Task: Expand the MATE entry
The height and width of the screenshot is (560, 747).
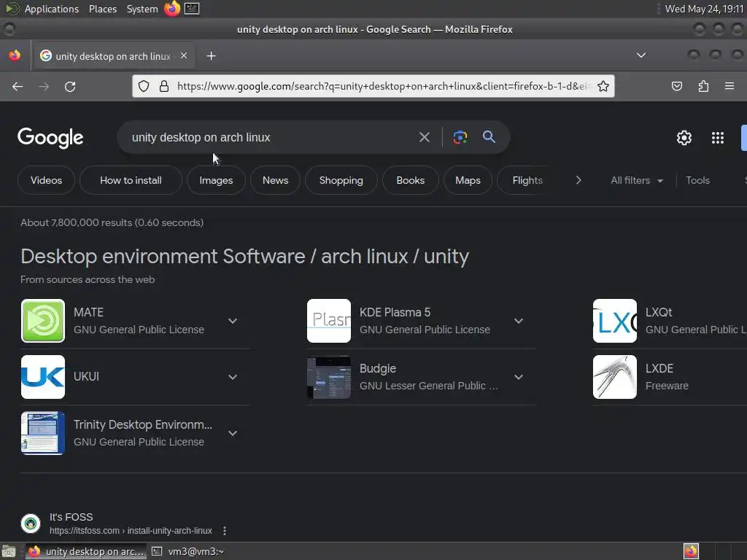Action: tap(233, 321)
